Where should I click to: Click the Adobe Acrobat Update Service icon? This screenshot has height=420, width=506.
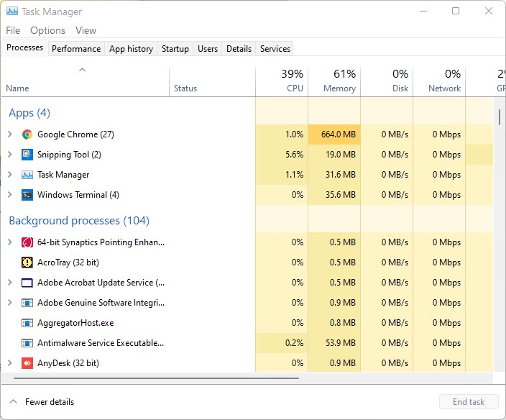(x=27, y=283)
